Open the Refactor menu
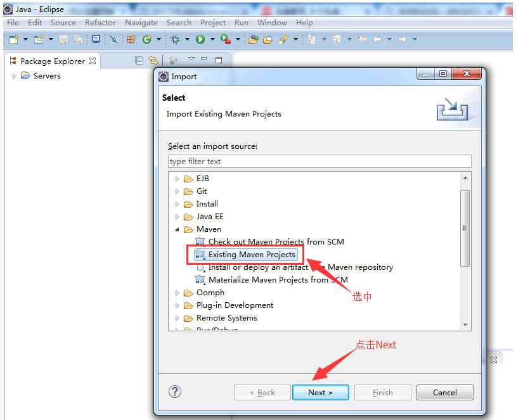This screenshot has height=420, width=516. tap(100, 22)
